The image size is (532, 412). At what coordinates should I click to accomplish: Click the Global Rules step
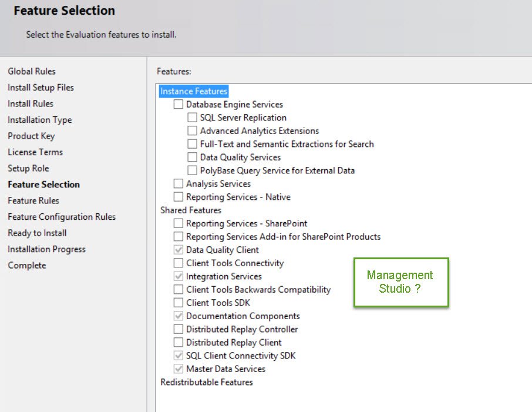32,71
